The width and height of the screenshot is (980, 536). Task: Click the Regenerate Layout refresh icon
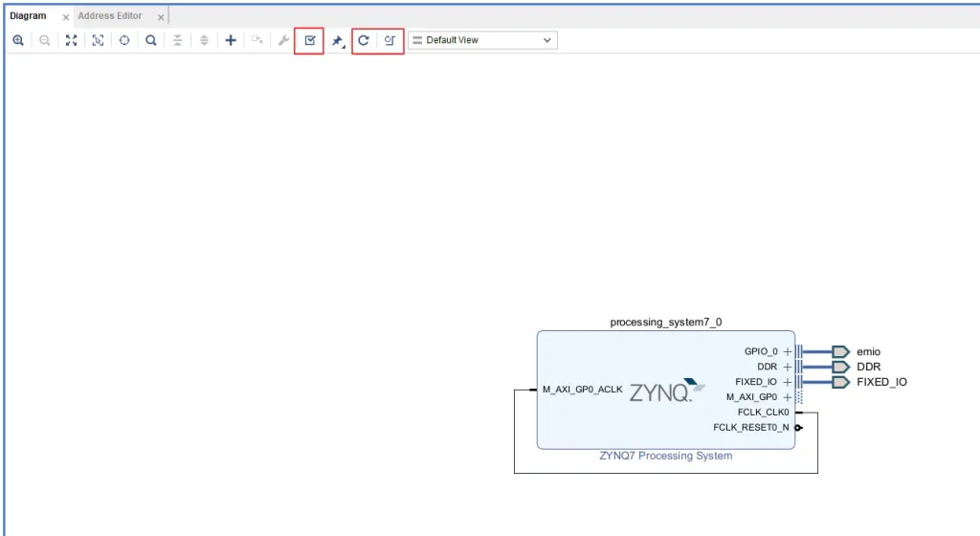click(x=363, y=40)
